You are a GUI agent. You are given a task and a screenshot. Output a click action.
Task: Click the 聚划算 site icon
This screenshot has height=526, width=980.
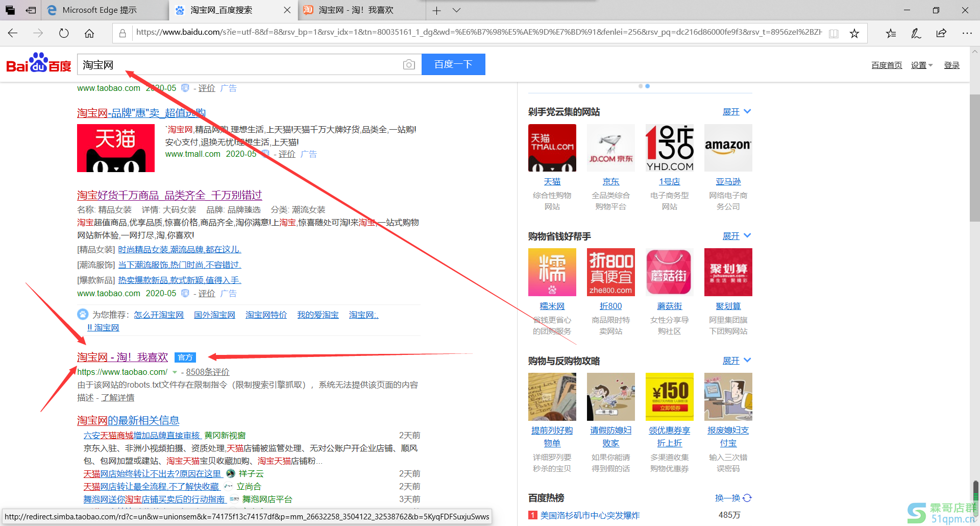[x=728, y=272]
